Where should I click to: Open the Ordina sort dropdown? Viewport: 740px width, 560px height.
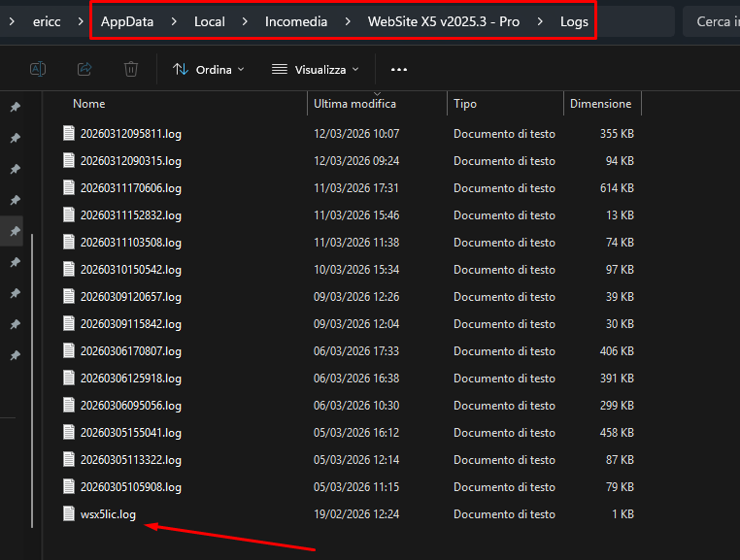tap(208, 69)
